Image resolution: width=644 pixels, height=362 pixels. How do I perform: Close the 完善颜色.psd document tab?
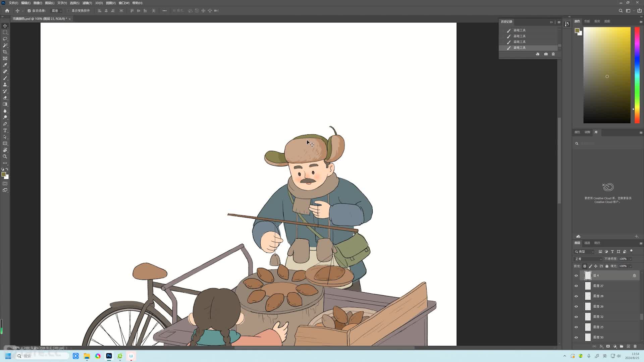(70, 19)
